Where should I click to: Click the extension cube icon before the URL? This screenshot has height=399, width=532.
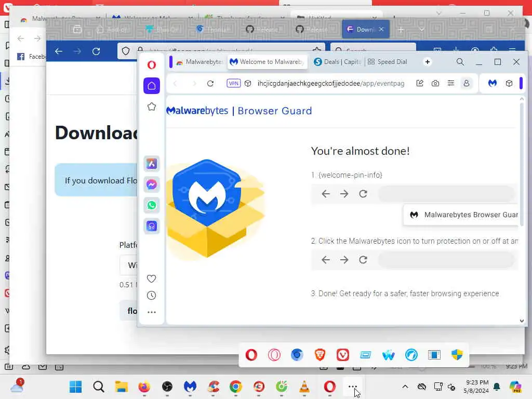[x=248, y=84]
